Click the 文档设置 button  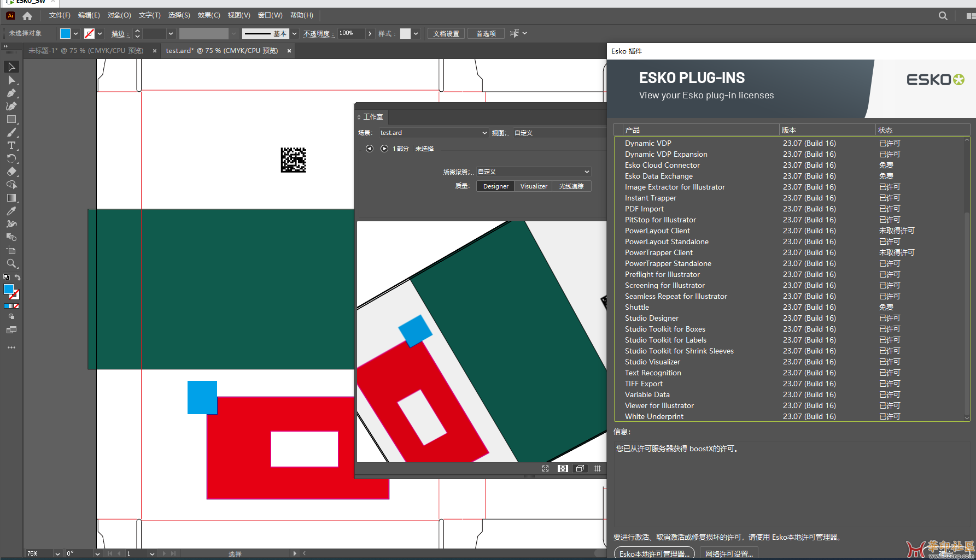[446, 34]
